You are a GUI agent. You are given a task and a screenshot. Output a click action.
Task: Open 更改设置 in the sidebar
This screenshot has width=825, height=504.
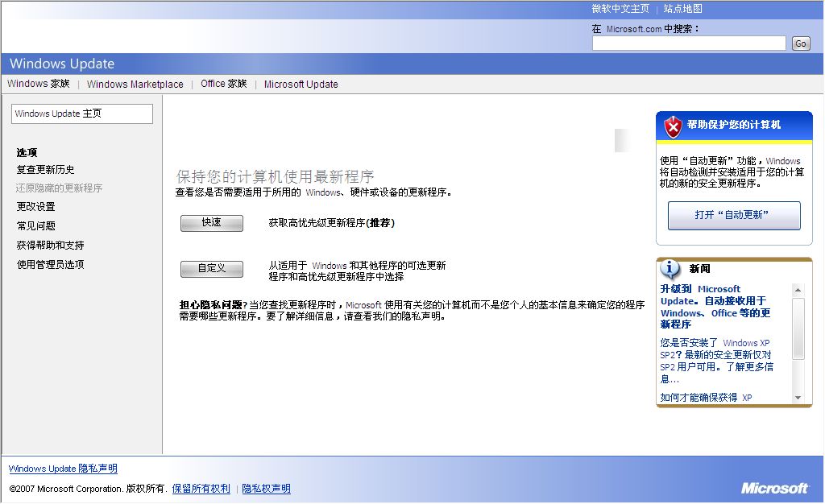[35, 207]
